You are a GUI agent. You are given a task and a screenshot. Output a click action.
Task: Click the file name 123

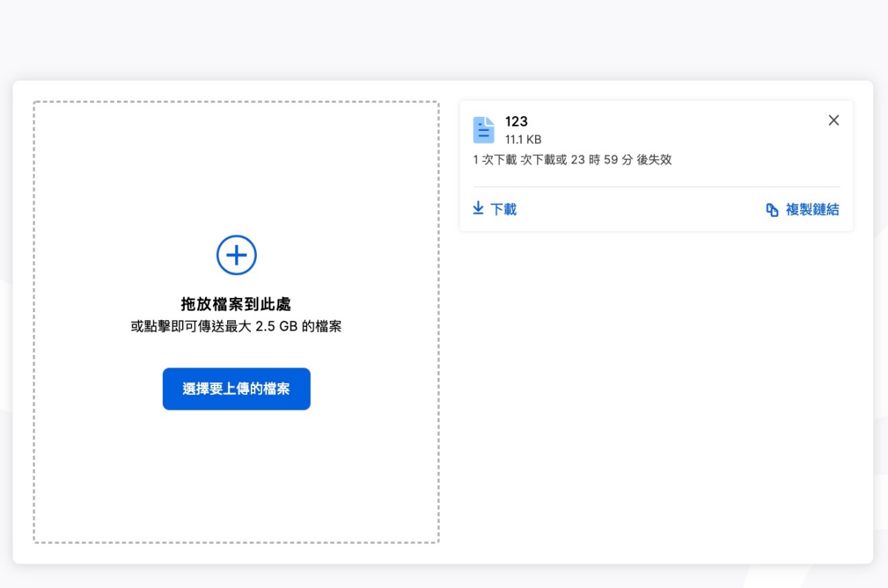point(517,122)
